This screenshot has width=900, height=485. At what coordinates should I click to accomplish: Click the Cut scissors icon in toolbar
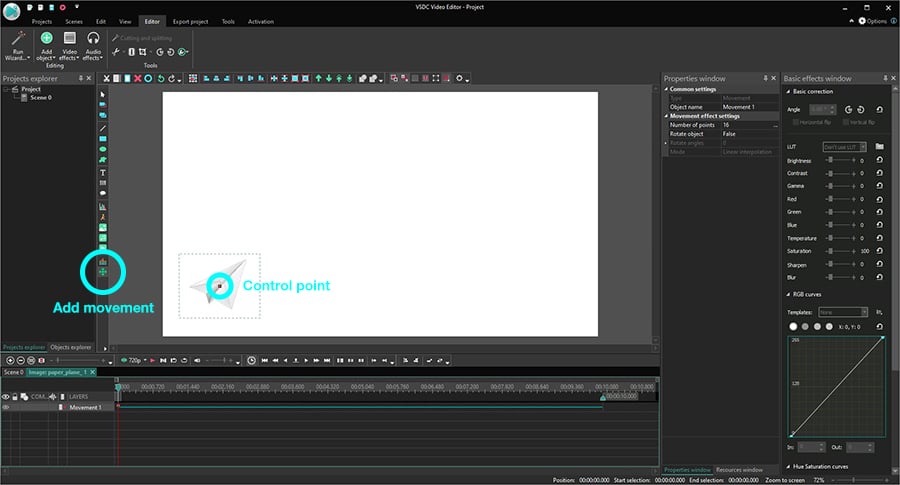tap(106, 79)
